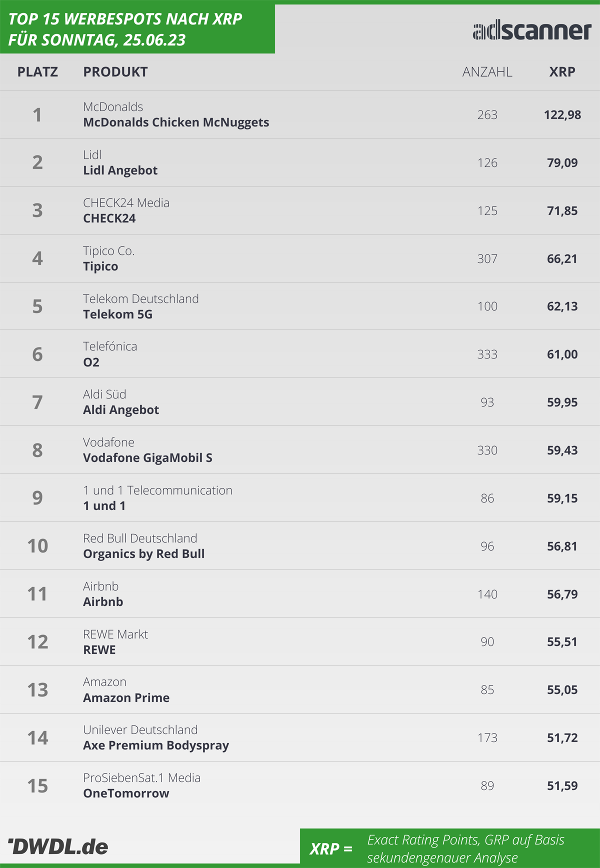Click the Airbnb product name
The height and width of the screenshot is (868, 600).
click(x=103, y=602)
